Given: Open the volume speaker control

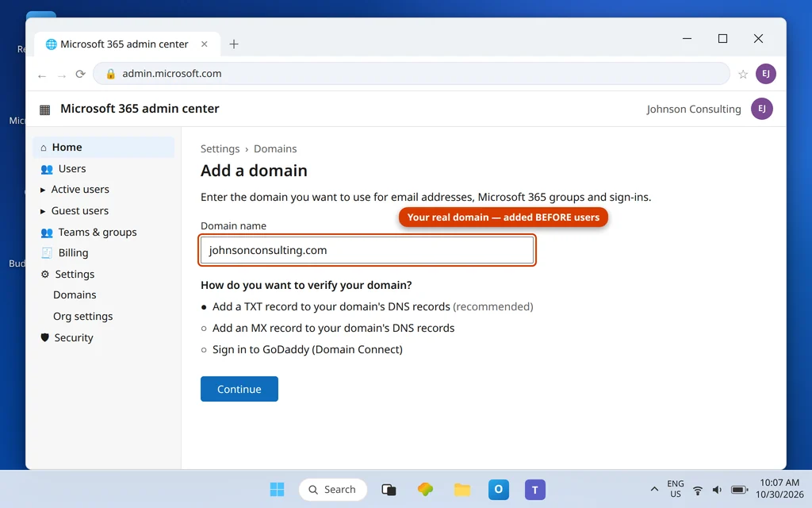Looking at the screenshot, I should click(717, 490).
